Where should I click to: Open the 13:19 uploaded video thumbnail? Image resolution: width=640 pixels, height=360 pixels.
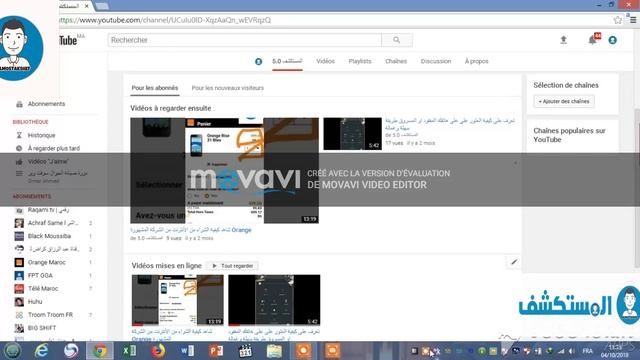point(178,300)
